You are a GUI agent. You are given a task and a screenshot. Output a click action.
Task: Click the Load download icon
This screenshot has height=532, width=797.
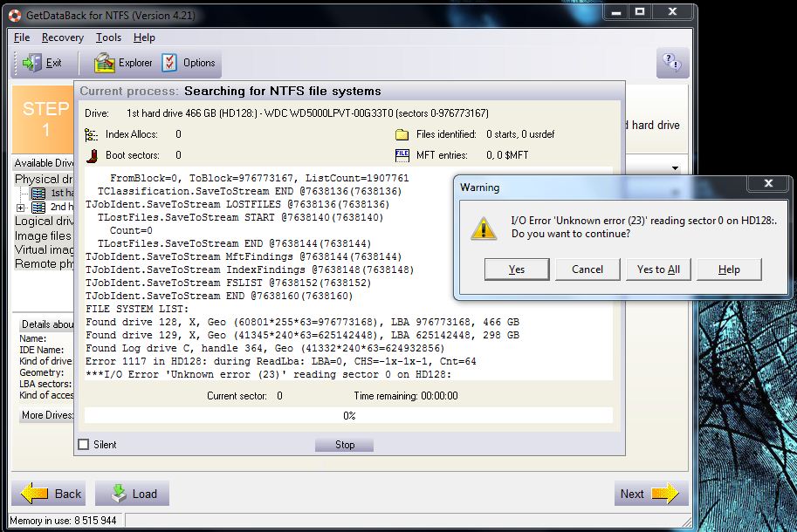pyautogui.click(x=119, y=494)
